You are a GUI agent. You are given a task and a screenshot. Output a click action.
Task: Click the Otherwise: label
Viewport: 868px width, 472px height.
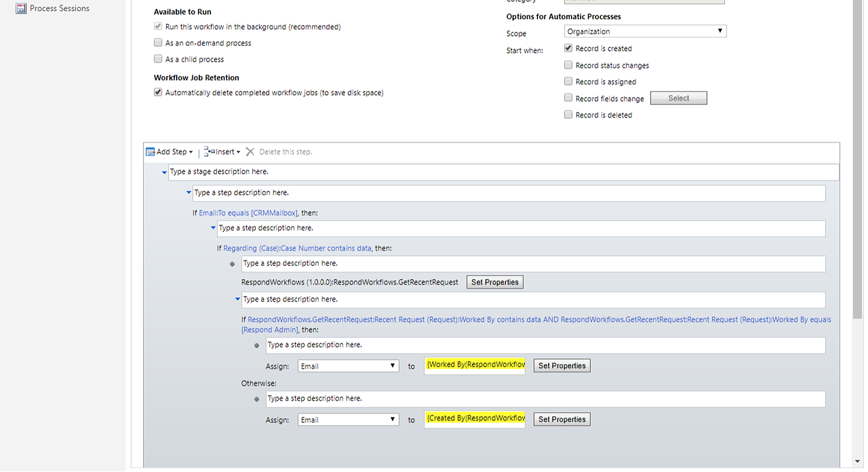click(258, 384)
